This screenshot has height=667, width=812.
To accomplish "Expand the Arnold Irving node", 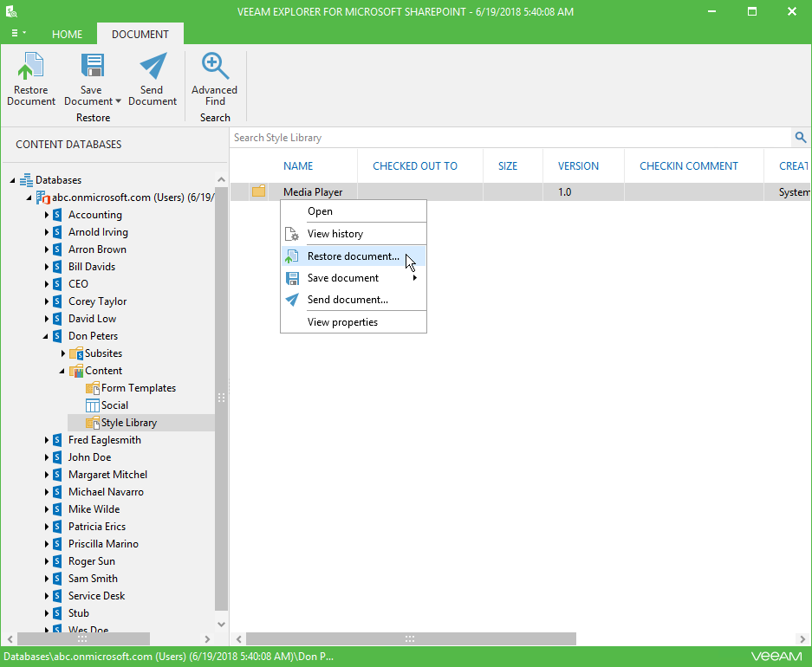I will point(47,232).
